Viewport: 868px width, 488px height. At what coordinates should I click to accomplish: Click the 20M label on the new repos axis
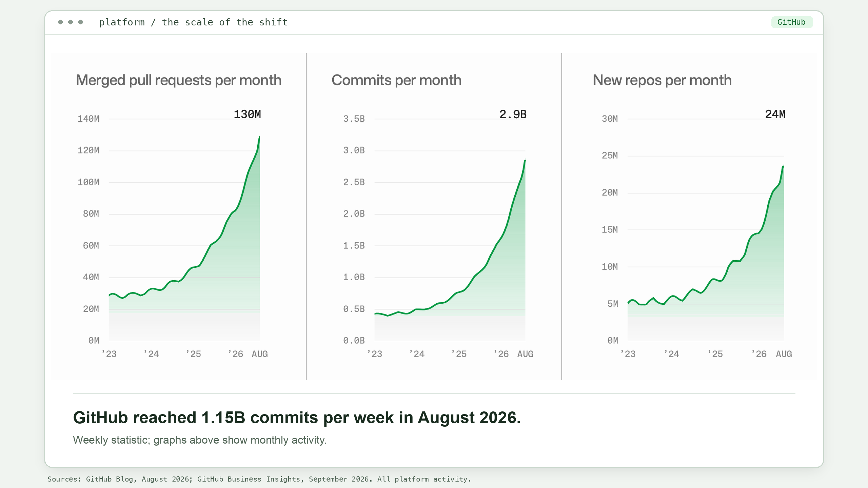tap(610, 193)
